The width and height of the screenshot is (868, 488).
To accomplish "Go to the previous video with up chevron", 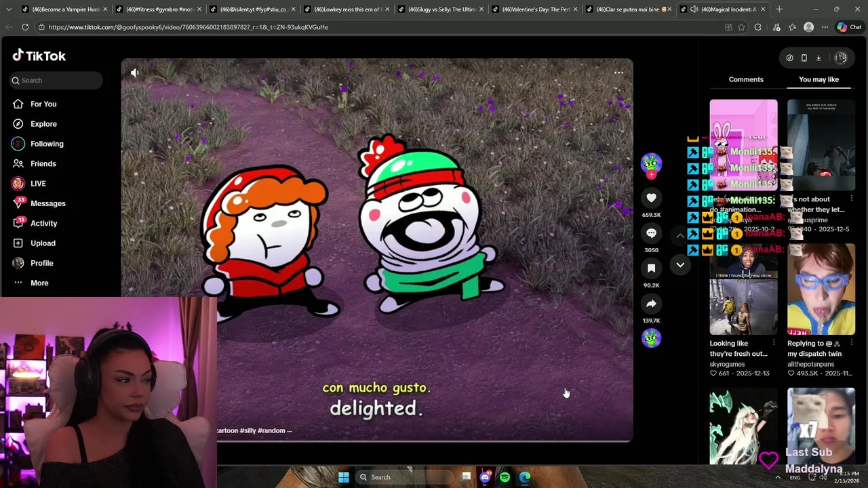I will [680, 235].
